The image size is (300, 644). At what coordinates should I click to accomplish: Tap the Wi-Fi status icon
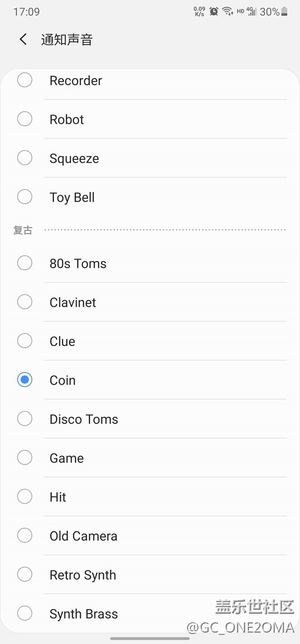227,12
